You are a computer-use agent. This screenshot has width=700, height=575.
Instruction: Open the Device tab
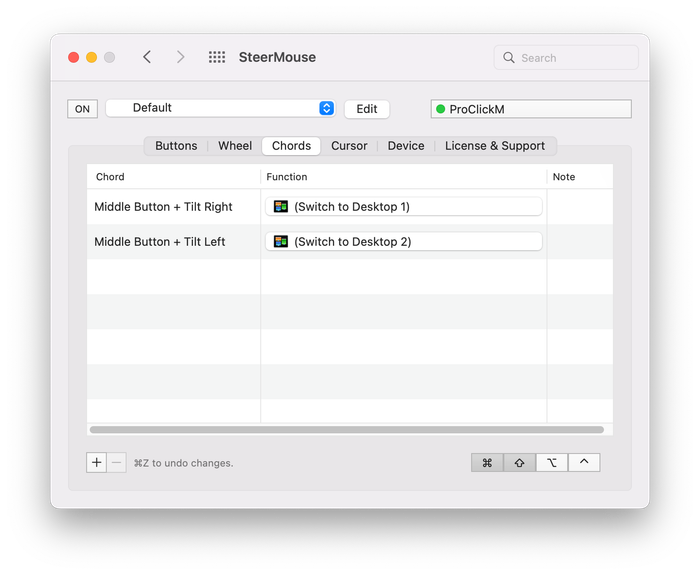406,146
